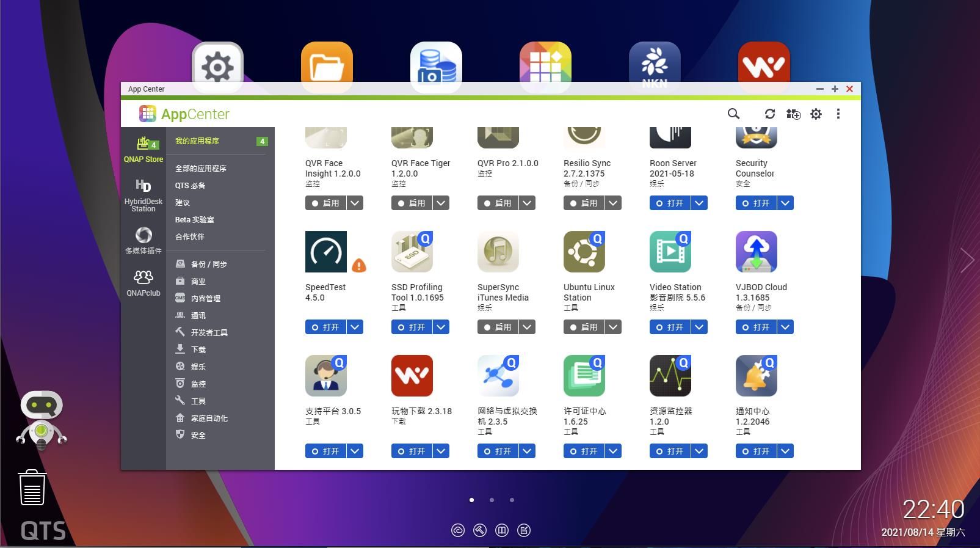
Task: Open App Center settings gear
Action: 816,114
